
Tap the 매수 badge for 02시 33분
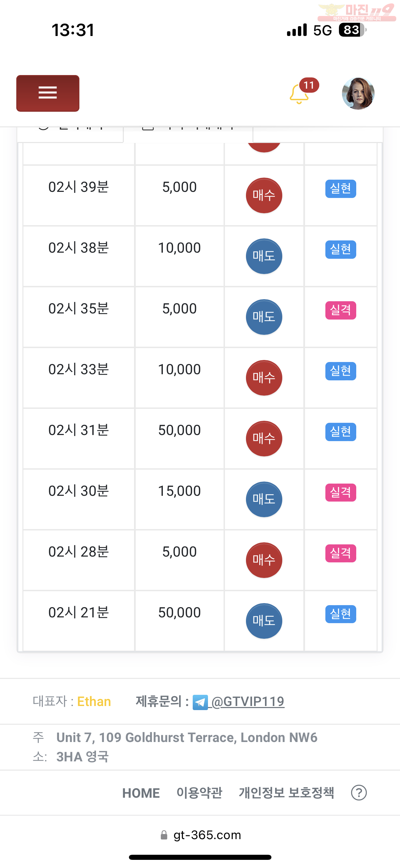click(x=264, y=378)
